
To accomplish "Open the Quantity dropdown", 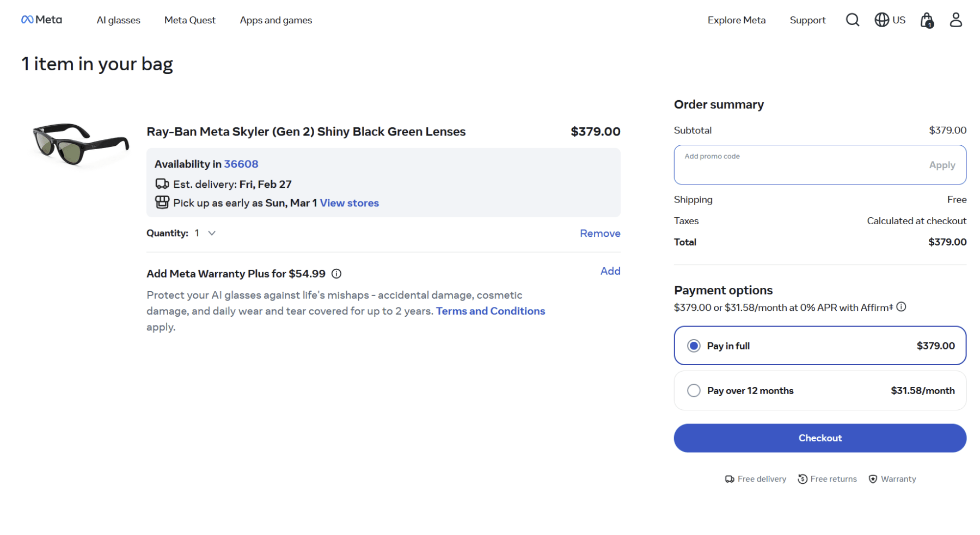I will coord(211,233).
